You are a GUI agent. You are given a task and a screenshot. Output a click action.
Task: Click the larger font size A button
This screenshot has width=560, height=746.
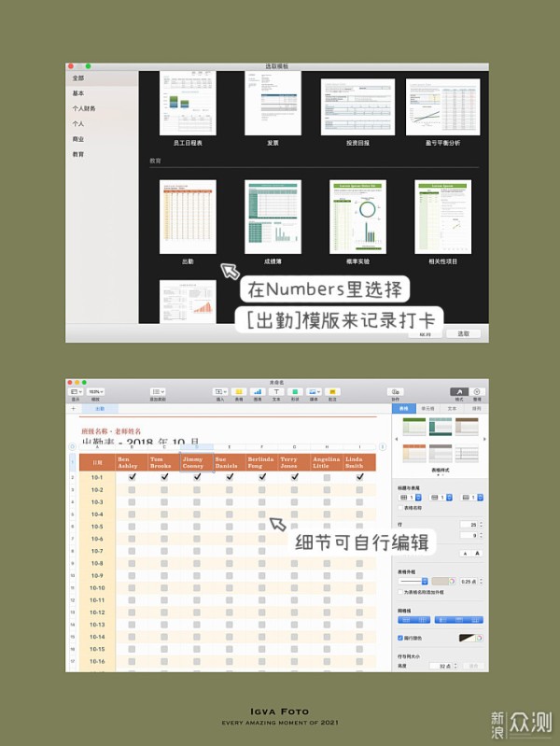pos(477,554)
